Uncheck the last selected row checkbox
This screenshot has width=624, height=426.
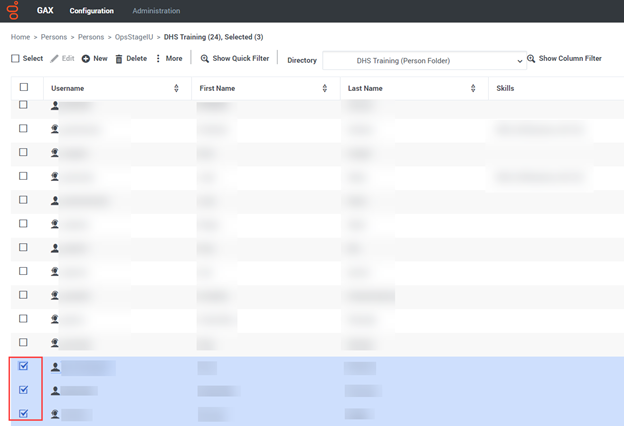click(x=24, y=413)
